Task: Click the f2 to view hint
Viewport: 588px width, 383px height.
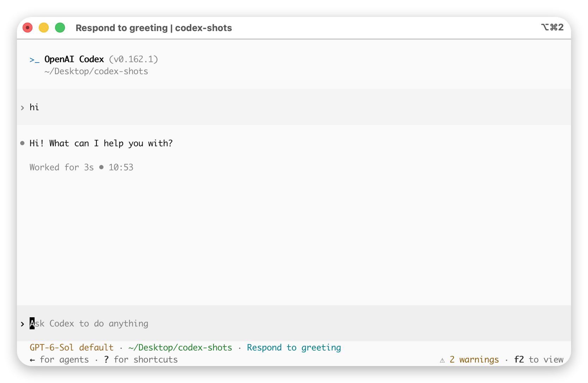Action: 539,359
